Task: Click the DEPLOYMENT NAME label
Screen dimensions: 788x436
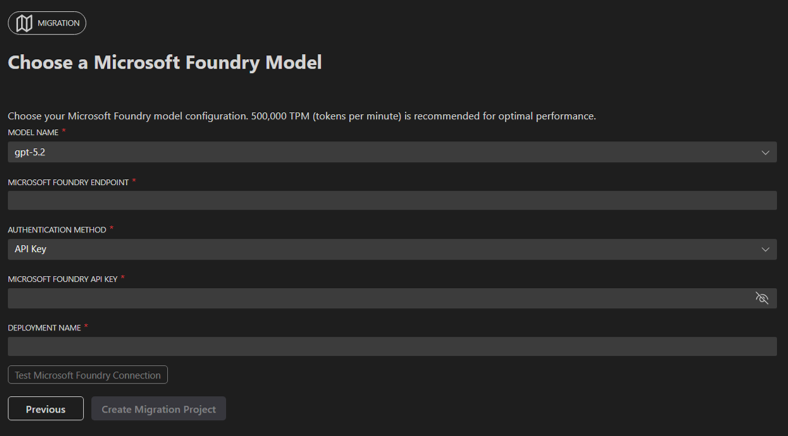Action: coord(44,328)
